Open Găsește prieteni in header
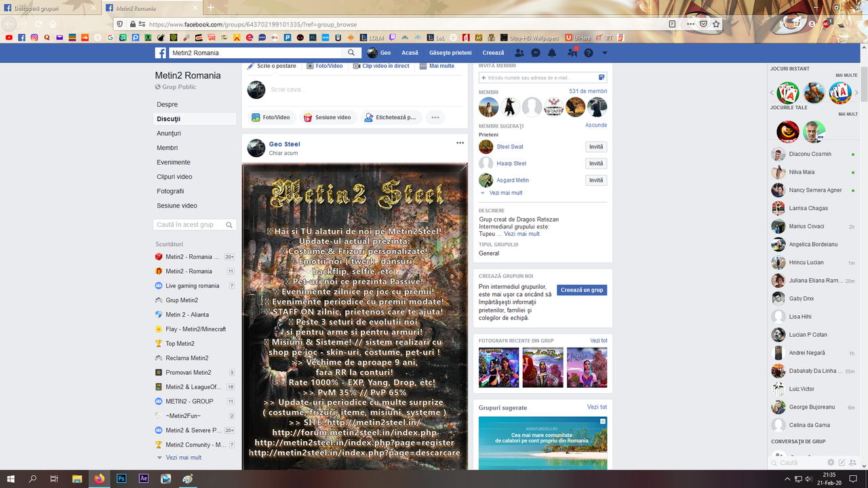 [x=450, y=53]
